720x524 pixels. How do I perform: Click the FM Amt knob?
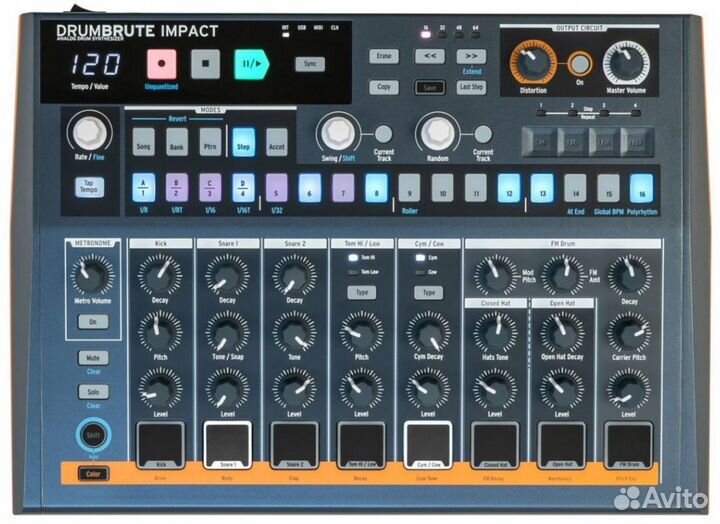click(x=562, y=276)
